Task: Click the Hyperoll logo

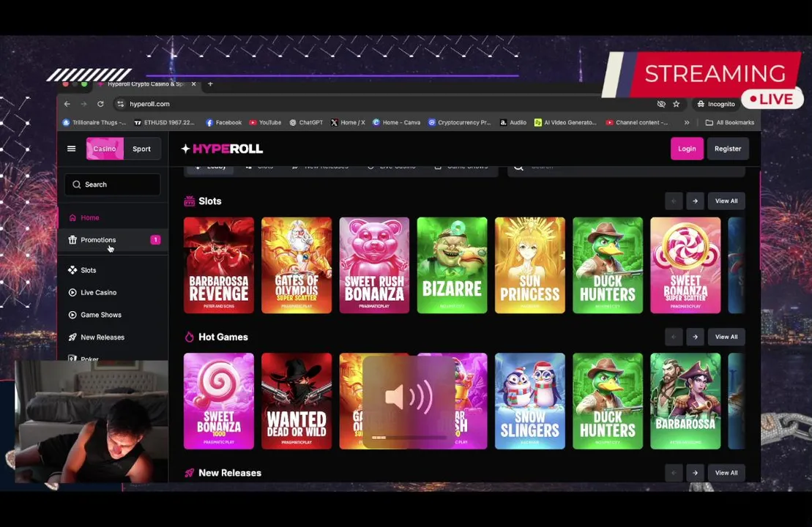Action: point(222,149)
